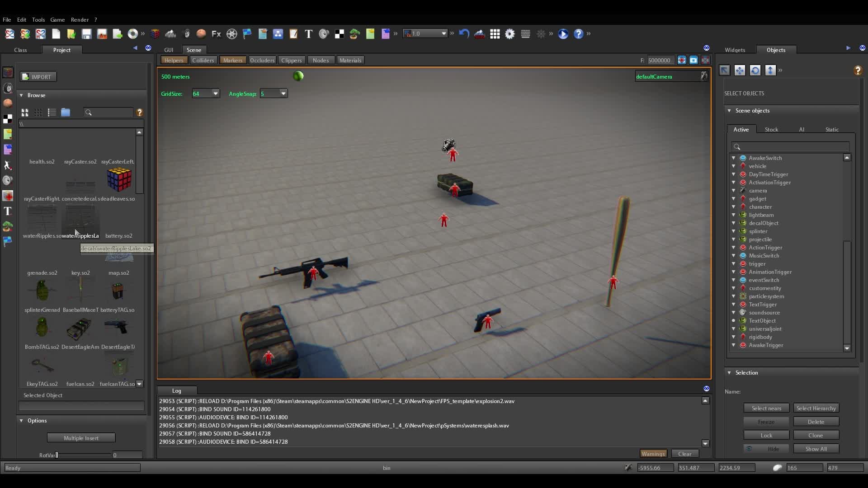Open the AngleSnap dropdown

[x=283, y=94]
